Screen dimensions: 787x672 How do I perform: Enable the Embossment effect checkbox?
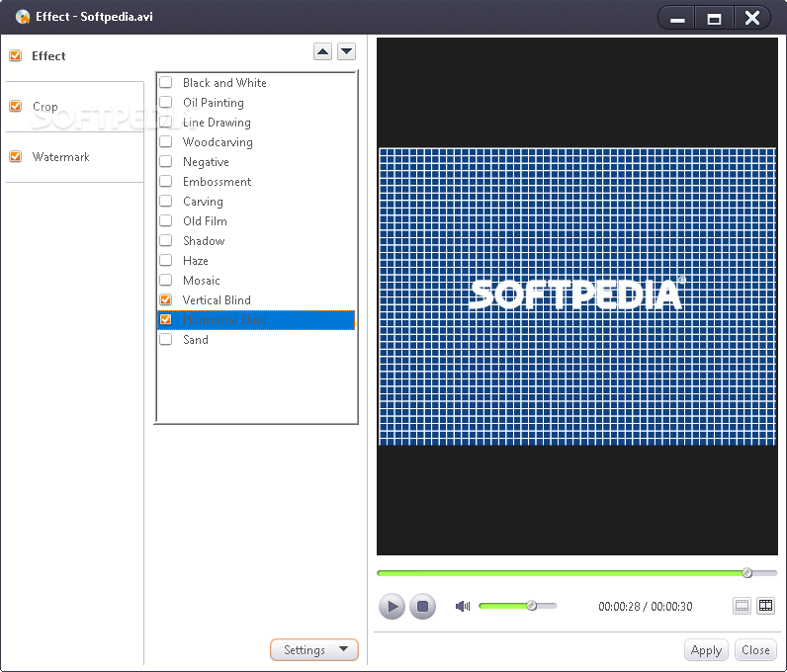point(166,181)
